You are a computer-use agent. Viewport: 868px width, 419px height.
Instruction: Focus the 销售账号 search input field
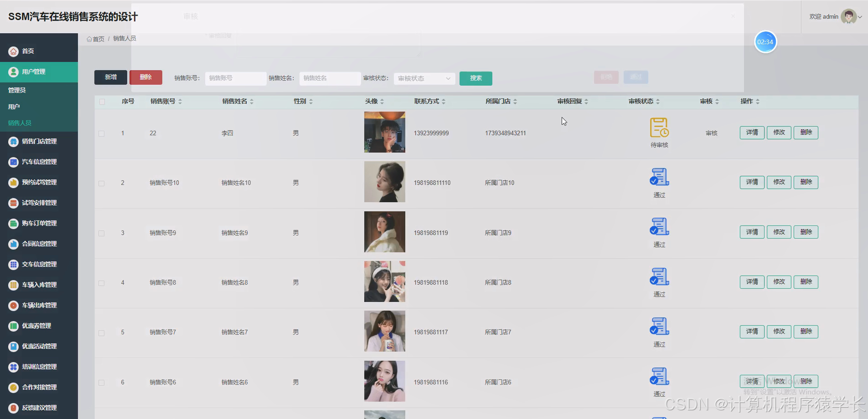click(236, 78)
